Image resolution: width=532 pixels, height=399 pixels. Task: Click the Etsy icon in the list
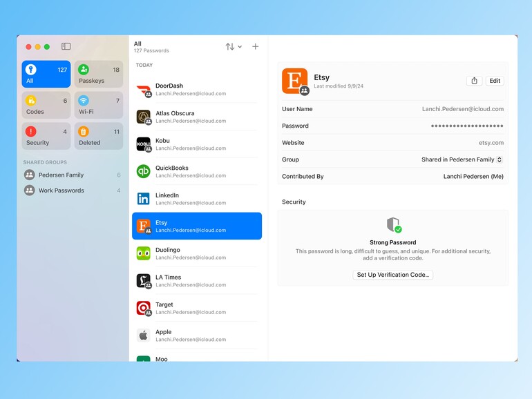[144, 226]
